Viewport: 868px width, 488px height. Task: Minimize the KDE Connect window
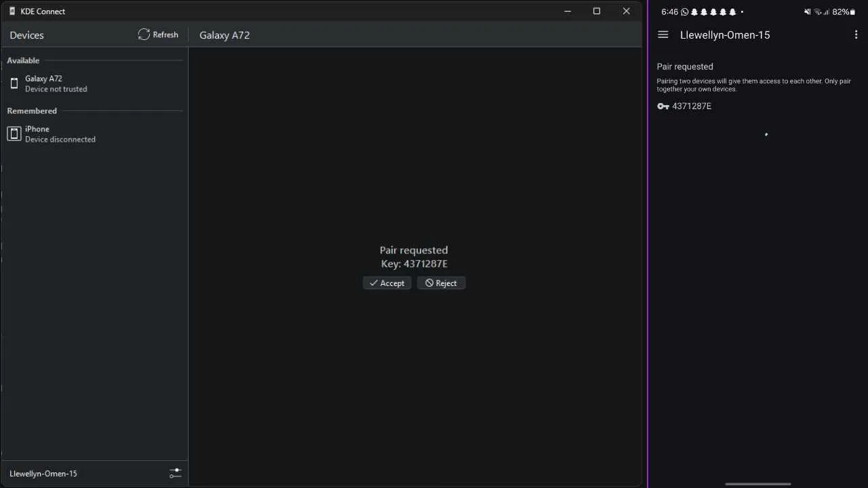click(568, 12)
